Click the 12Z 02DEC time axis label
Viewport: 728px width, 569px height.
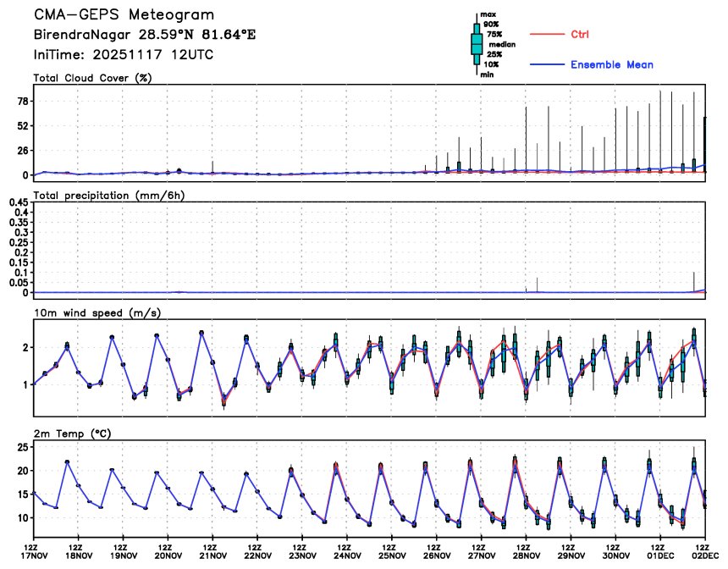click(x=705, y=552)
